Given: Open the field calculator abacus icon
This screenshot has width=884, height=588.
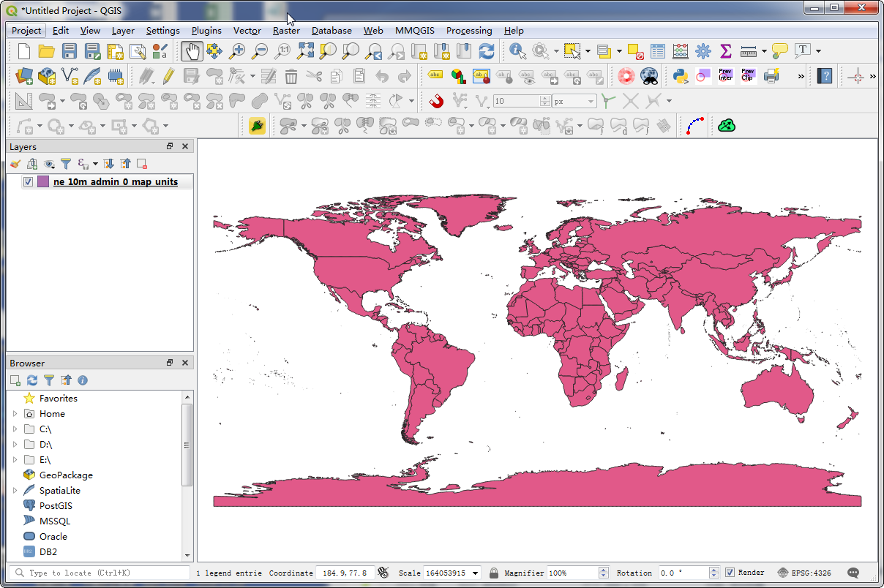Looking at the screenshot, I should pos(681,51).
